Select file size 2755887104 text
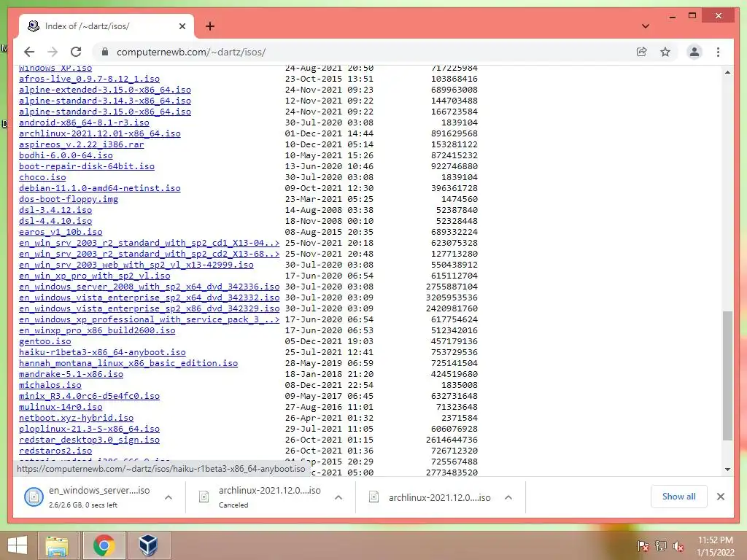The height and width of the screenshot is (560, 747). click(x=452, y=287)
